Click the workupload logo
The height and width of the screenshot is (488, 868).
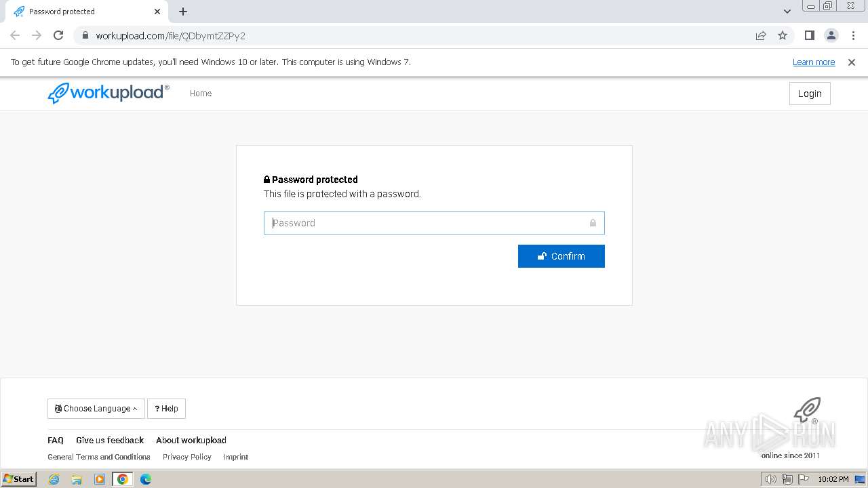point(108,93)
